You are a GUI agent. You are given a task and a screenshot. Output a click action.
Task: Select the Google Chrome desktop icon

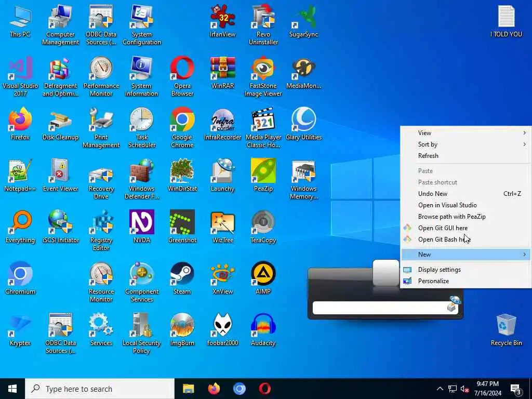pyautogui.click(x=182, y=128)
